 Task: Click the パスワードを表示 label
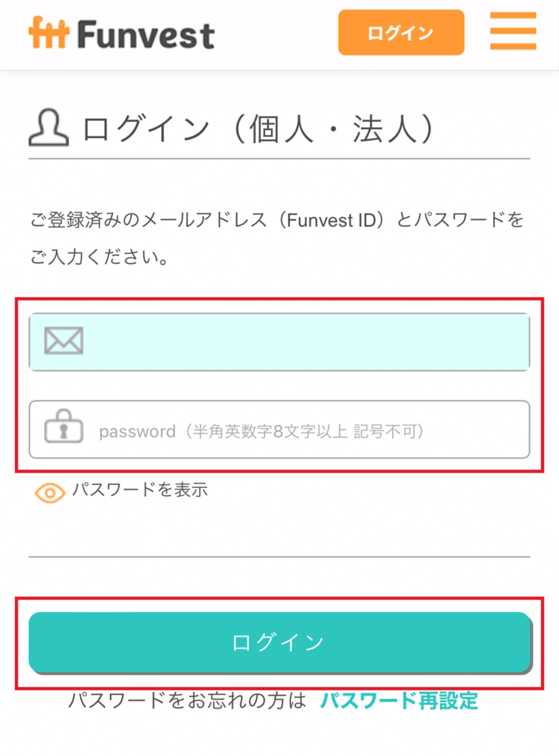(140, 489)
